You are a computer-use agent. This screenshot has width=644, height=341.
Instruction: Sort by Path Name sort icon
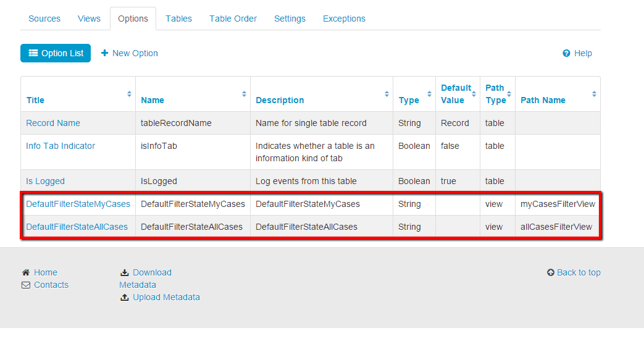593,94
